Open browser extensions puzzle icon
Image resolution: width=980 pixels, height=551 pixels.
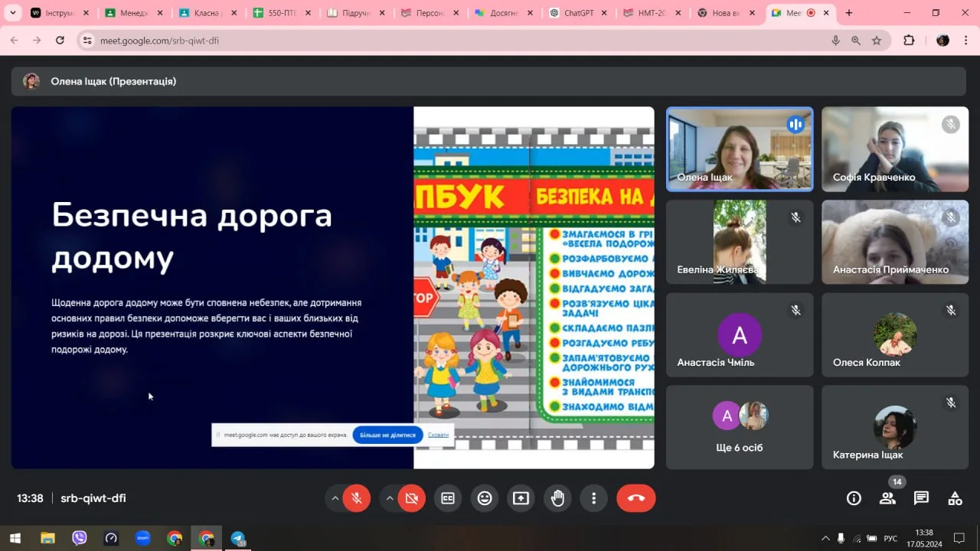click(x=909, y=41)
